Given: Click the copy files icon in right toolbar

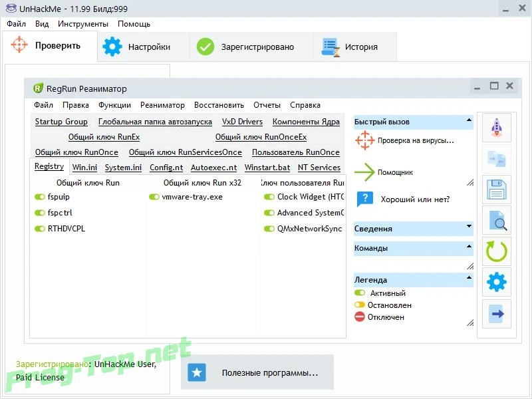Looking at the screenshot, I should click(496, 159).
